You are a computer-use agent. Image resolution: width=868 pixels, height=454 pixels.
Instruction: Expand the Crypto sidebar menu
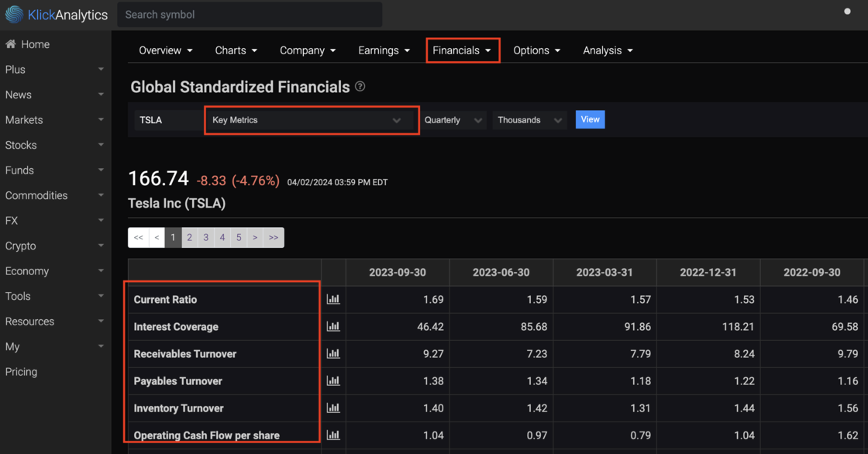tap(54, 246)
